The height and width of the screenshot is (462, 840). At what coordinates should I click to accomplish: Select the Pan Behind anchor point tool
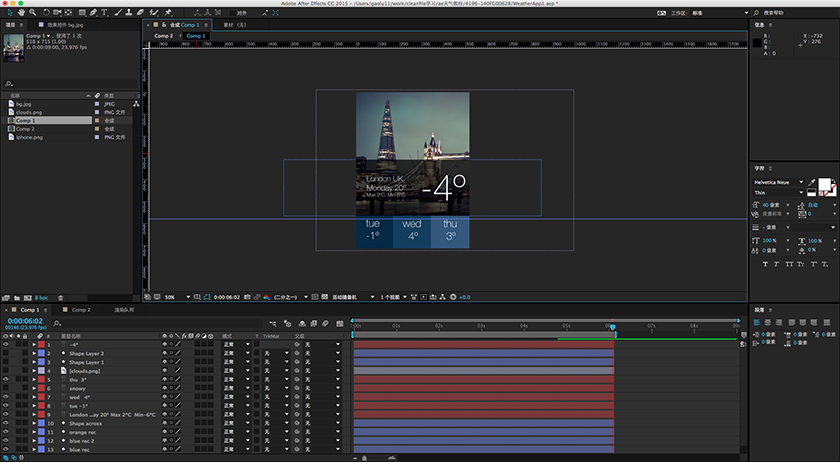tap(69, 12)
